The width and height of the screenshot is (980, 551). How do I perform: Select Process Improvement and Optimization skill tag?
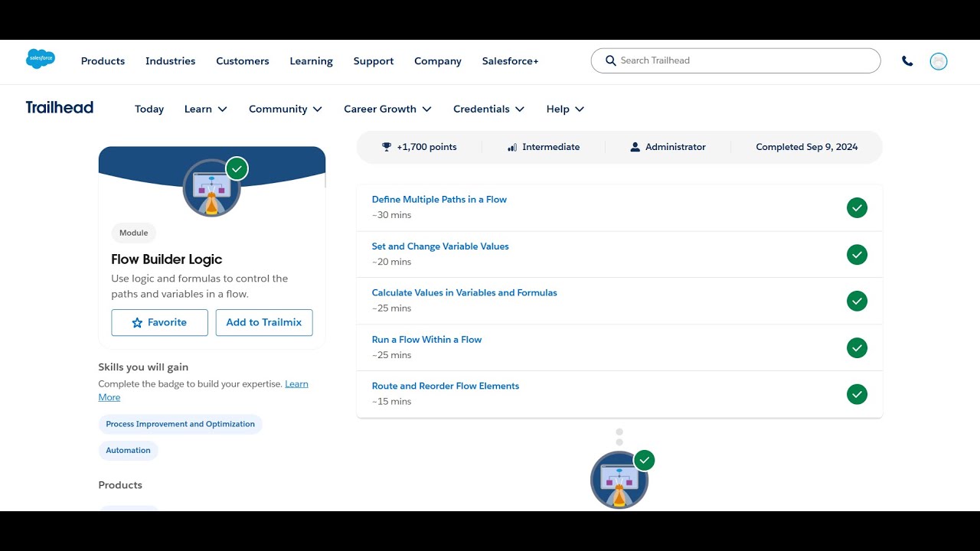[181, 424]
